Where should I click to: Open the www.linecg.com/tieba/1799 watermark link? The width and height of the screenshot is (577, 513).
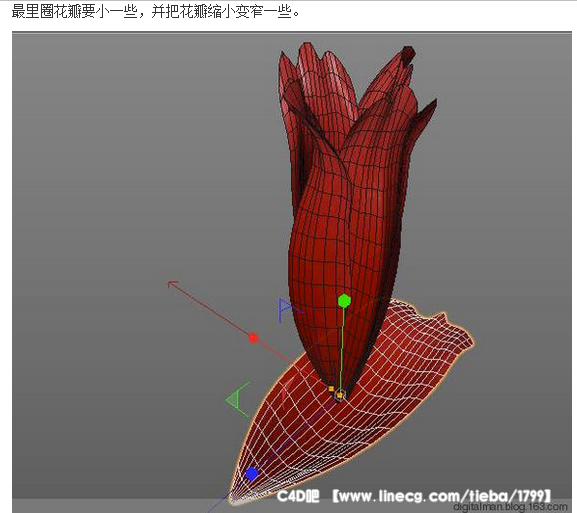442,496
